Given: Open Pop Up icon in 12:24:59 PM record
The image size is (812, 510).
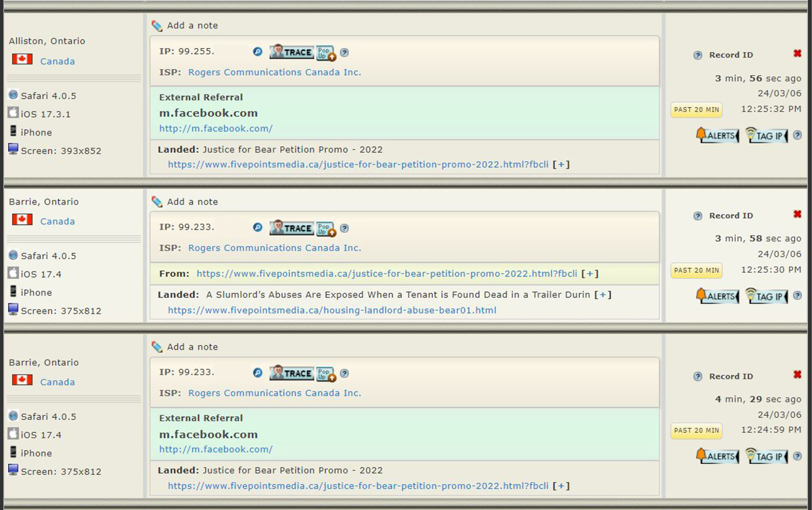Looking at the screenshot, I should coord(326,374).
